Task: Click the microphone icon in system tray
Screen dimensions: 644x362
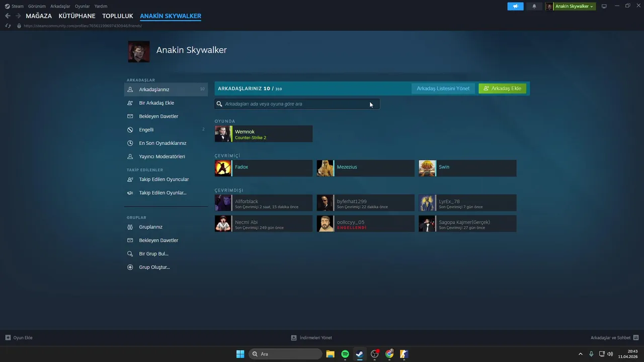Action: [x=591, y=354]
